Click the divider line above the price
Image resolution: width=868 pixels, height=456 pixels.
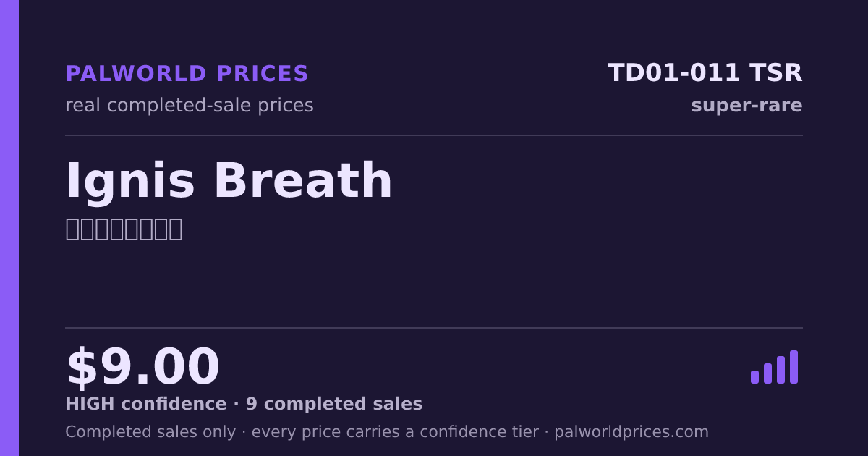pos(434,328)
